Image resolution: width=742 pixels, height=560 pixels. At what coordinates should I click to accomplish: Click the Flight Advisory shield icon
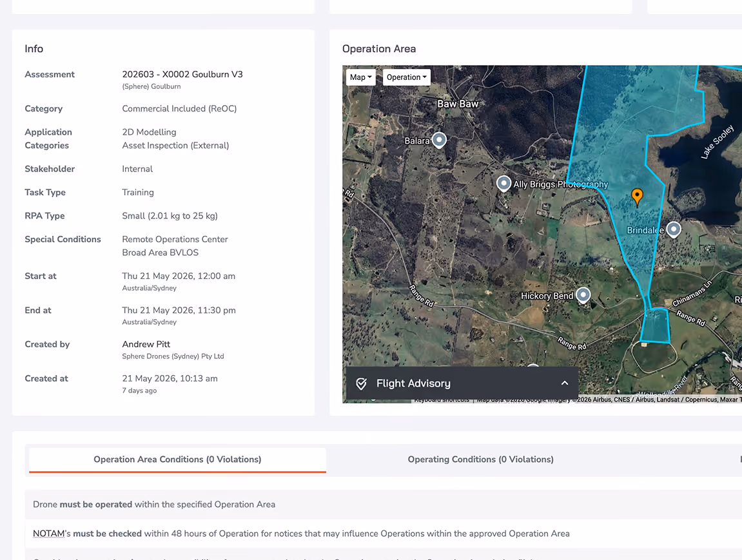pyautogui.click(x=362, y=383)
